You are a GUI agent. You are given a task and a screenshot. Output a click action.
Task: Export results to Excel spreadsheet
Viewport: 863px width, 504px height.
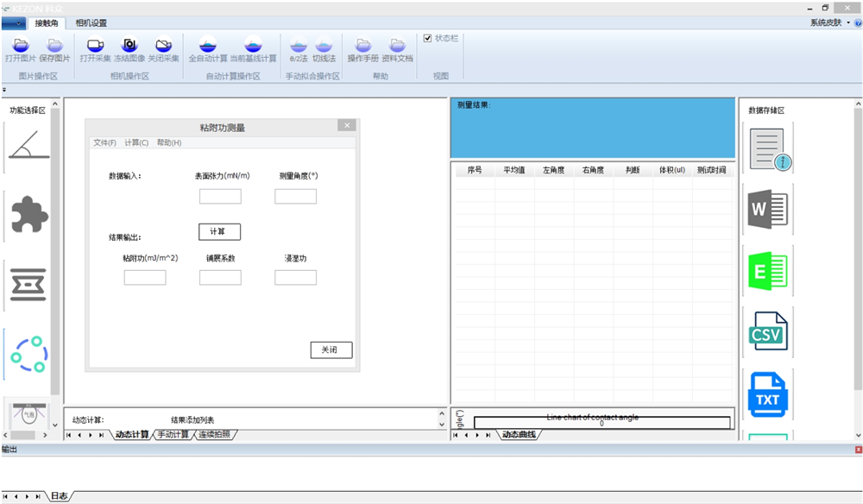tap(768, 271)
